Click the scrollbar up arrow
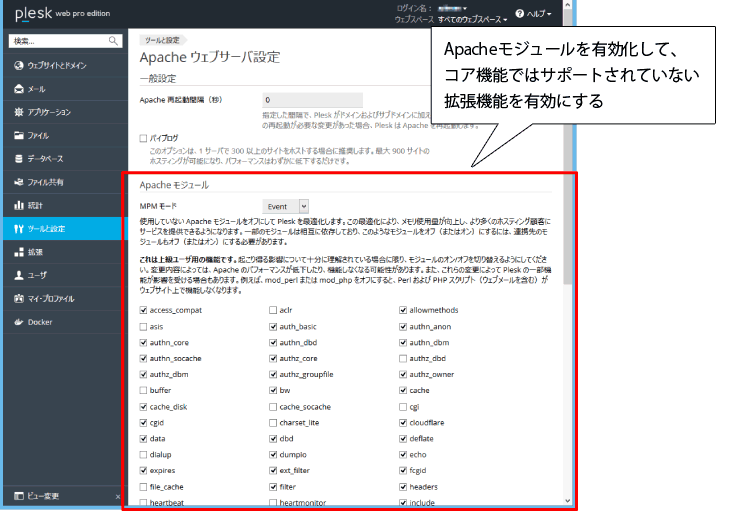The image size is (730, 512). tap(568, 5)
